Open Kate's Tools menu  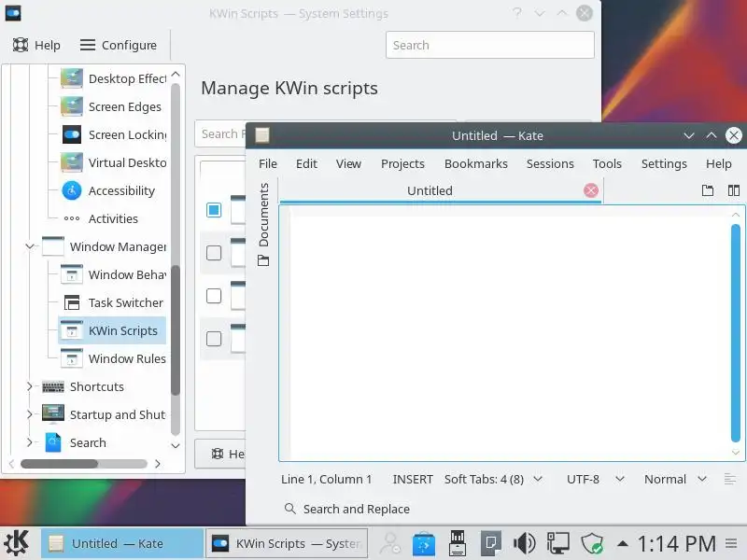[607, 164]
